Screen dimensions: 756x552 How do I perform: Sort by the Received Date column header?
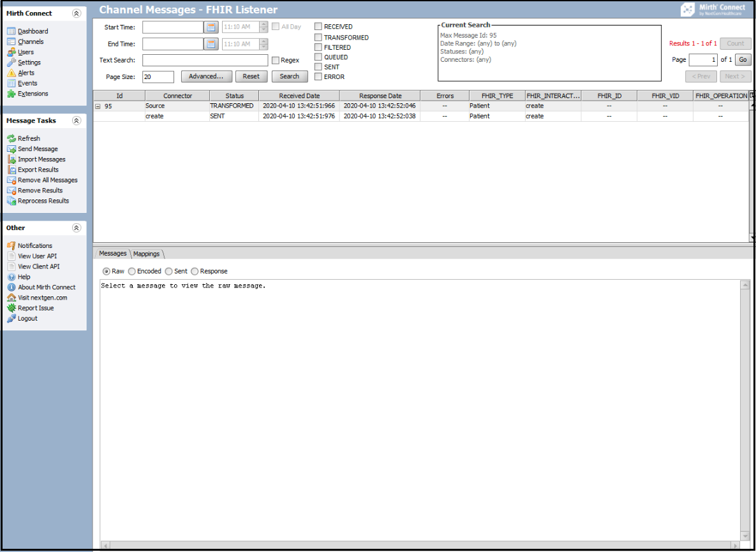pyautogui.click(x=299, y=96)
